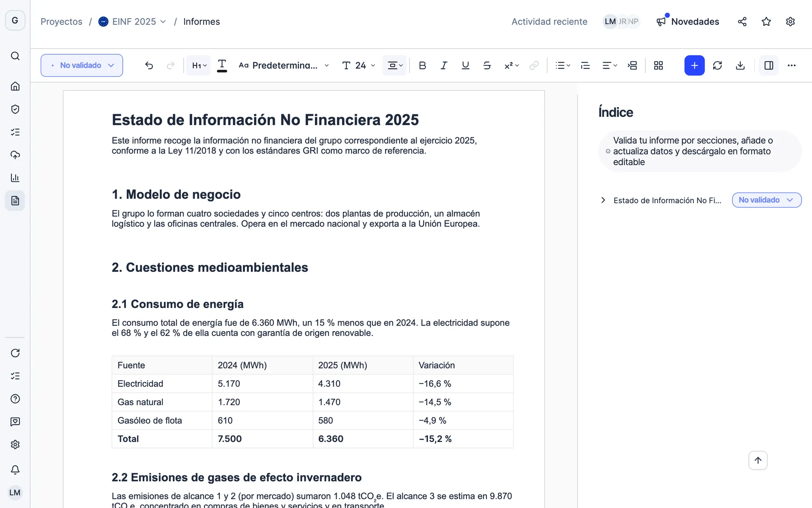Toggle underline formatting
This screenshot has height=508, width=812.
pyautogui.click(x=466, y=65)
